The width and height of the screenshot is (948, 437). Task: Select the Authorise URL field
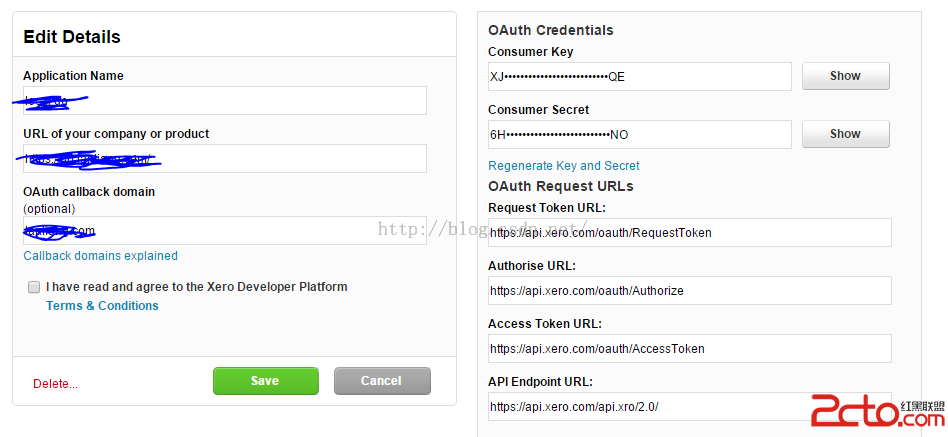click(690, 291)
